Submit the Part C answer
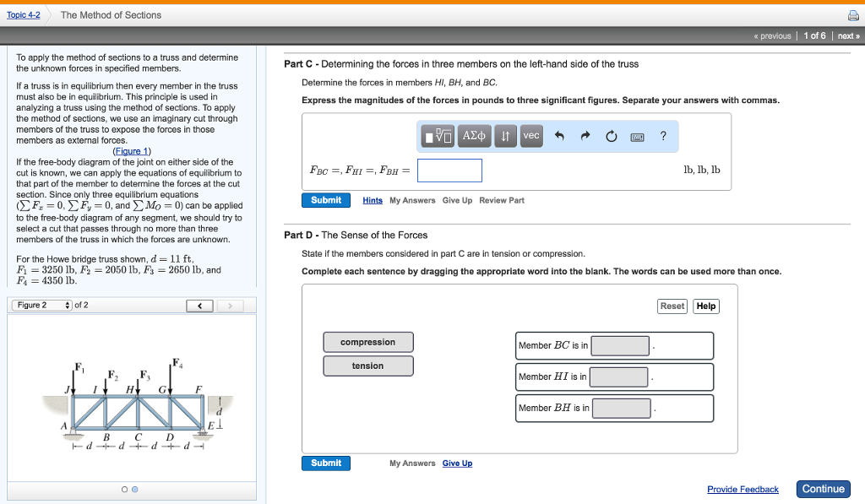The image size is (865, 504). tap(326, 200)
